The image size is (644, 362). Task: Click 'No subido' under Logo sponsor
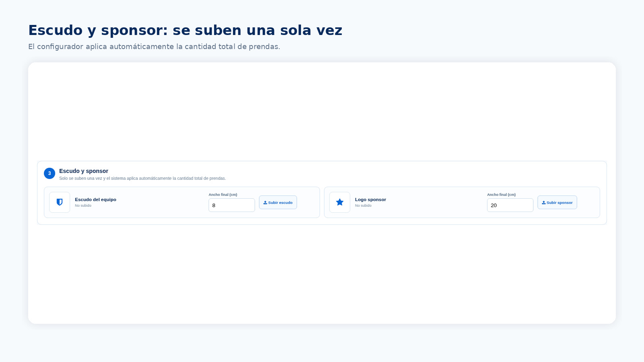click(x=363, y=206)
